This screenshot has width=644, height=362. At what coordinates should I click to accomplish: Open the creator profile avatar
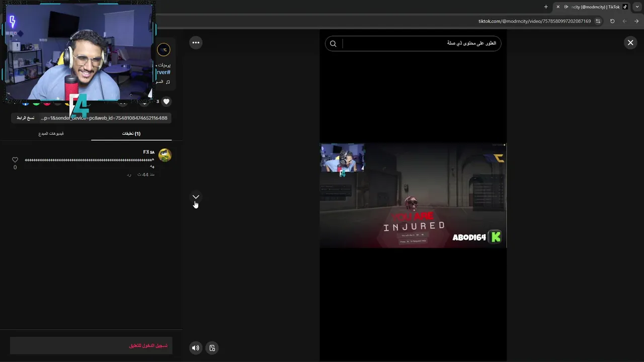click(x=164, y=50)
